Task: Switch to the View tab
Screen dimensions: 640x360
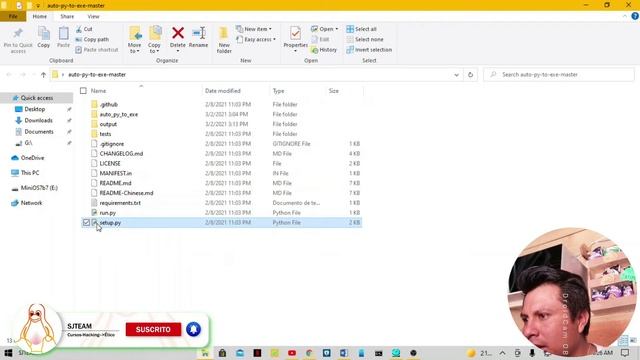Action: [93, 16]
